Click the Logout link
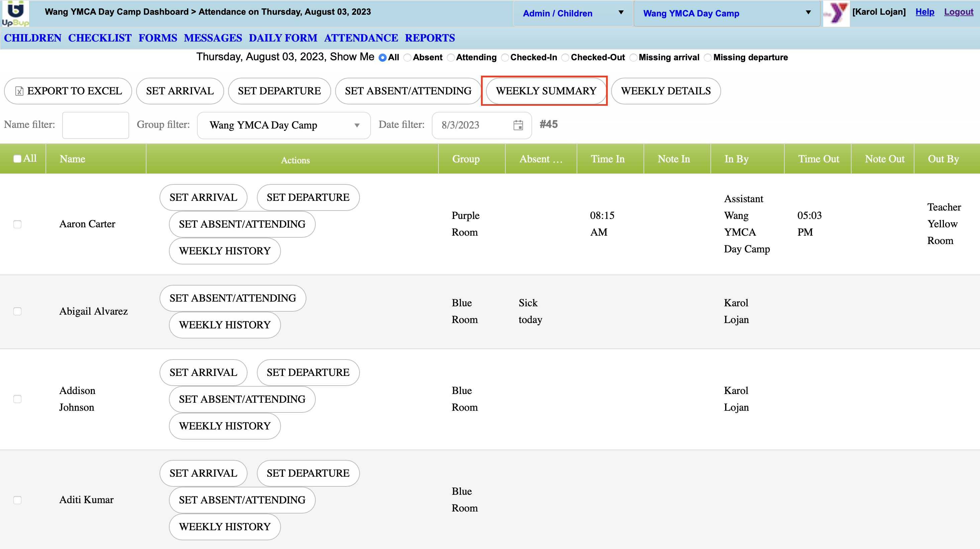 958,12
